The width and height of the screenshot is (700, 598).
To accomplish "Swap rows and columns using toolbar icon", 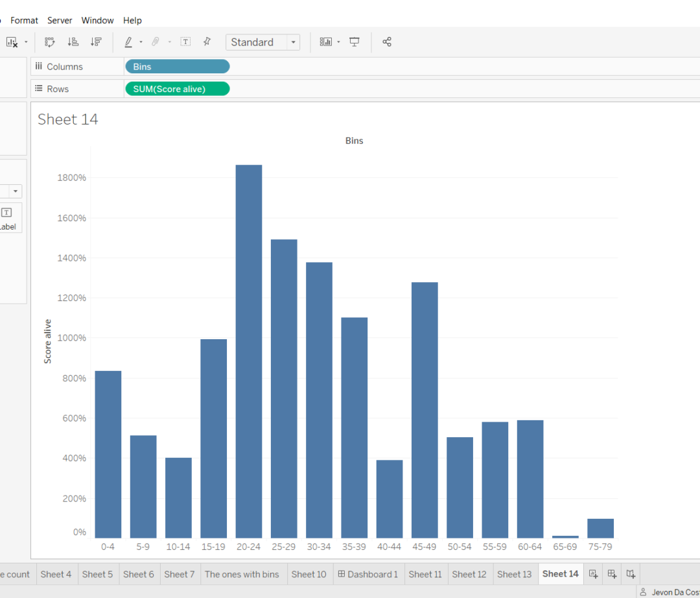I will tap(50, 42).
